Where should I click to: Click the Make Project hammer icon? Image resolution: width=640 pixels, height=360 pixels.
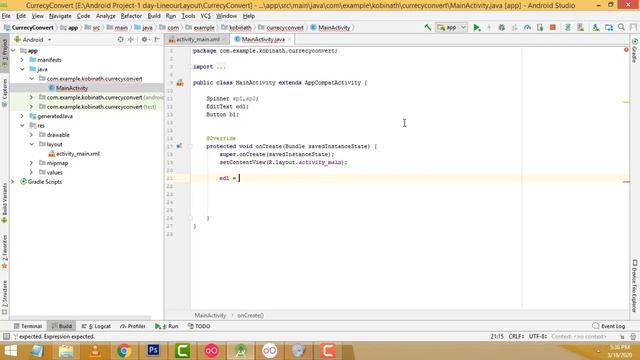427,27
